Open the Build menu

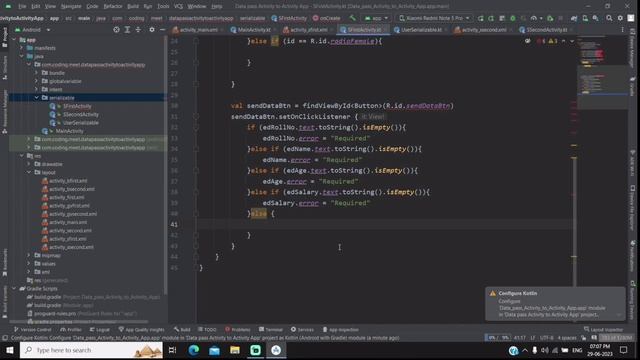(133, 7)
